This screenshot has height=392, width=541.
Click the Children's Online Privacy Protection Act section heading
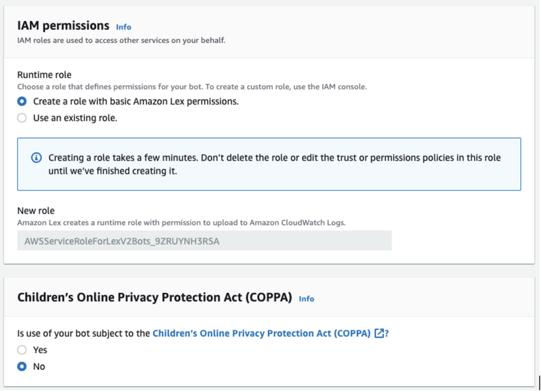tap(154, 297)
